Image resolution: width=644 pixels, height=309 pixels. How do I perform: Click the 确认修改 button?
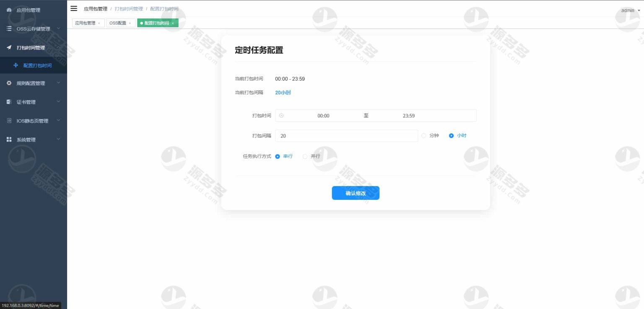tap(356, 193)
